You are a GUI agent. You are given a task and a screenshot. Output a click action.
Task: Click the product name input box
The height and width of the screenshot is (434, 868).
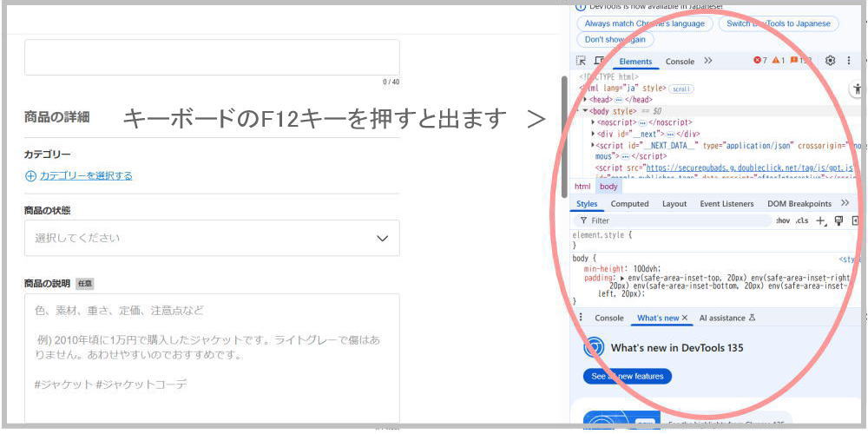pos(212,57)
